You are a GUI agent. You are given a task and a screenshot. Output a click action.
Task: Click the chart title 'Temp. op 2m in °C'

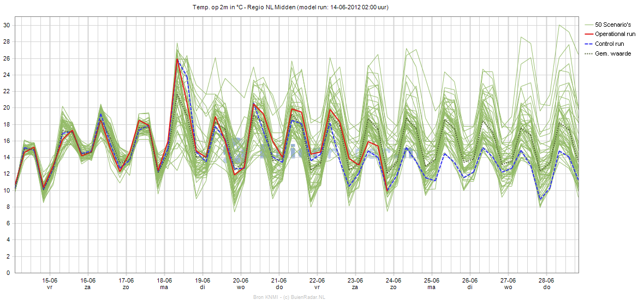(x=217, y=8)
